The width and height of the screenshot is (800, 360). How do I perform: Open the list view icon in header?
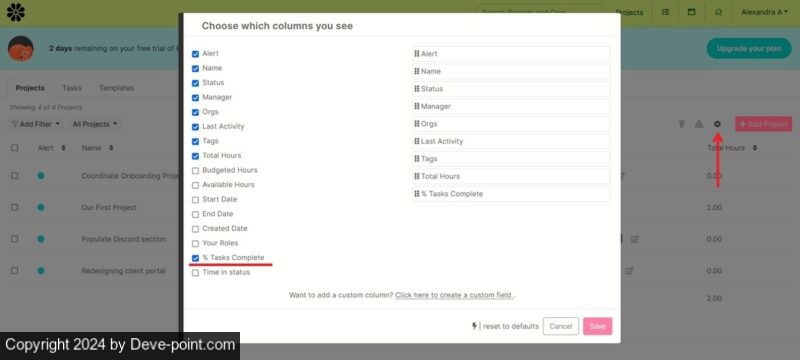[x=665, y=12]
